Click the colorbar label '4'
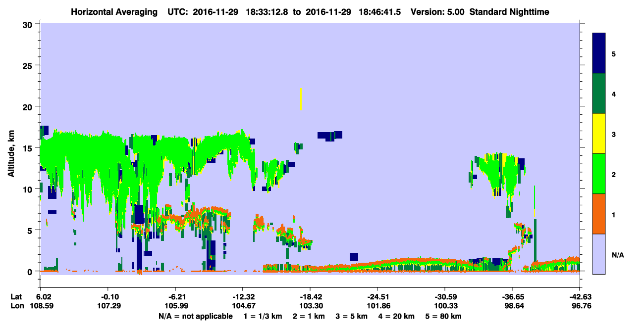The image size is (644, 330). (x=614, y=94)
